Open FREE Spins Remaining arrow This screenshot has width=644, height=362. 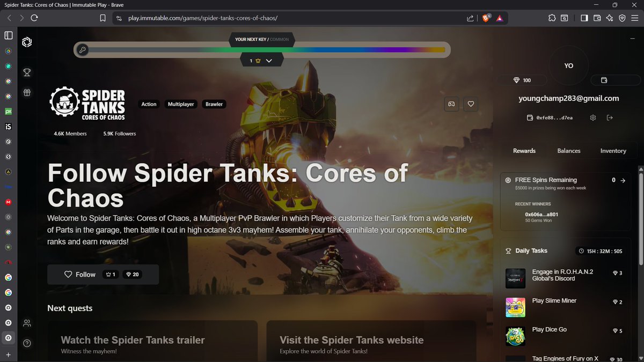pos(623,181)
